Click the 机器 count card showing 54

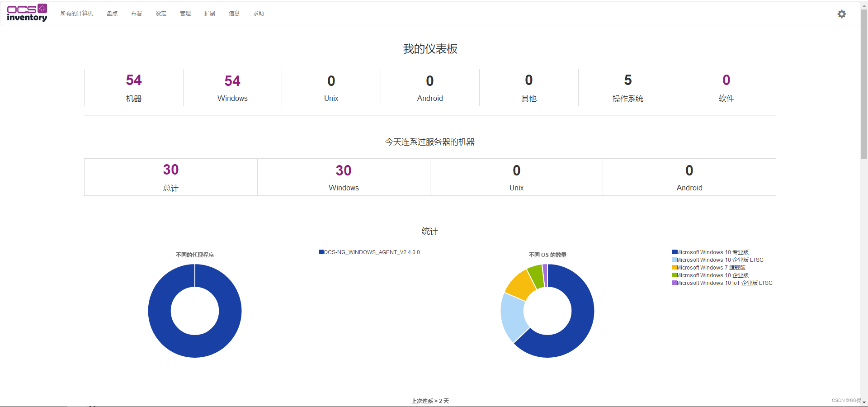[x=133, y=87]
